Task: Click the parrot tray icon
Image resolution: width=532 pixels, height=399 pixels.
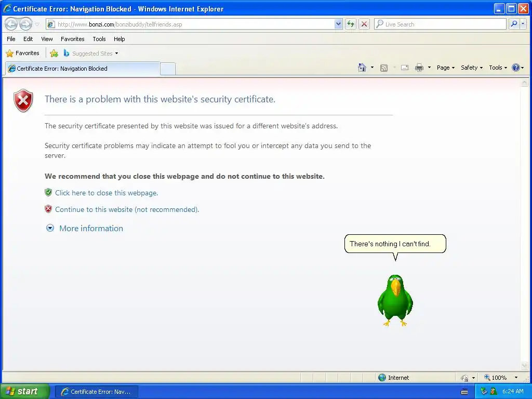Action: click(x=494, y=391)
